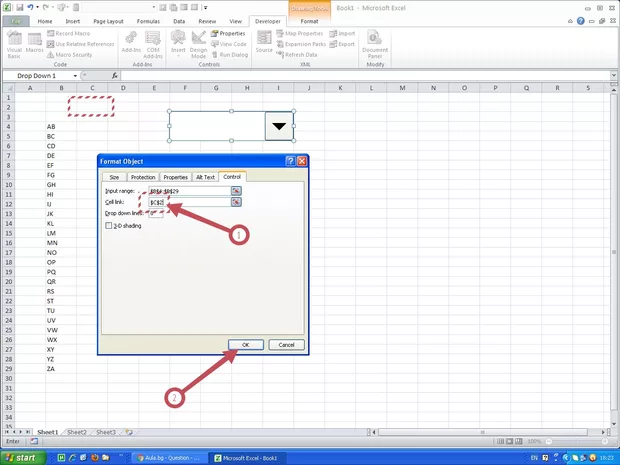Viewport: 620px width, 465px height.
Task: Click Map Properties
Action: click(x=300, y=34)
